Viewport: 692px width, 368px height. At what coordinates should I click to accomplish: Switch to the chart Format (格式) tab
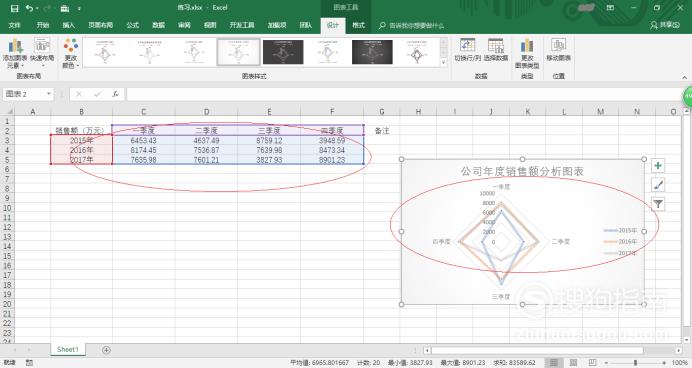pyautogui.click(x=358, y=25)
